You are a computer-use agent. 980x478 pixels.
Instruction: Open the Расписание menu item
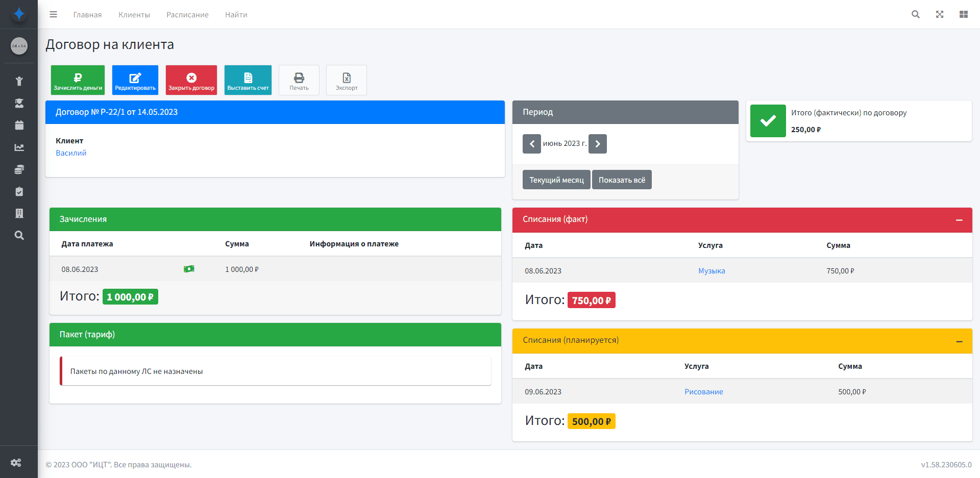tap(187, 15)
